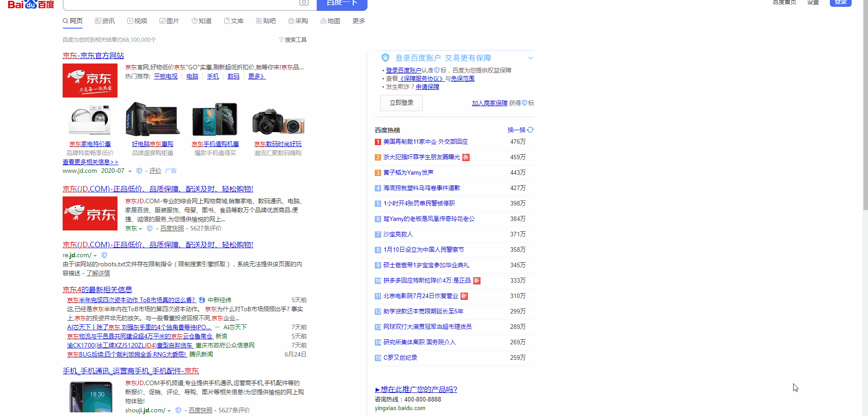Open 了解详情 link under re.jd.com
868x416 pixels.
tap(98, 273)
